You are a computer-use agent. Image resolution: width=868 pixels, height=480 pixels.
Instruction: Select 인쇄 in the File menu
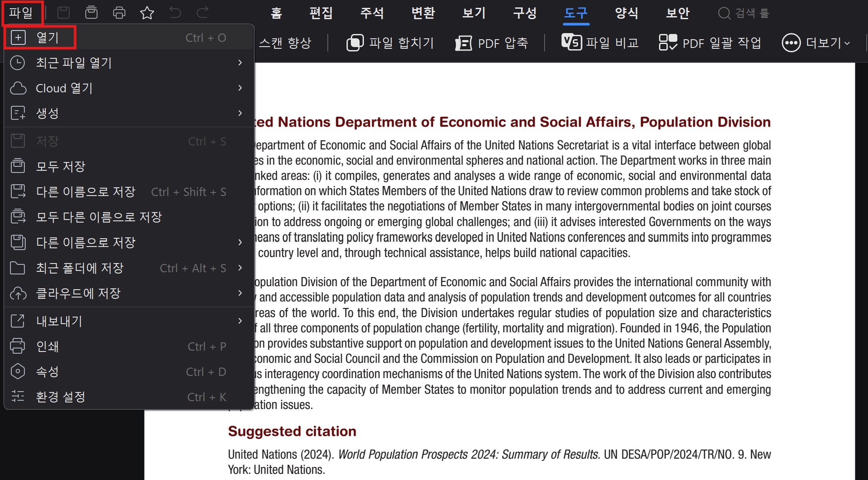coord(129,346)
